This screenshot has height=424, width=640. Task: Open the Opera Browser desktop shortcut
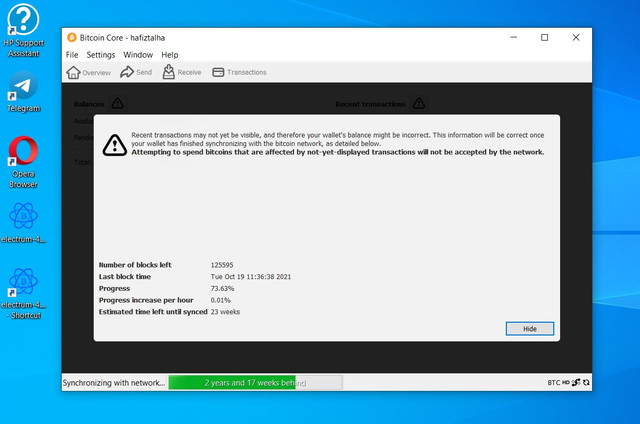[23, 162]
